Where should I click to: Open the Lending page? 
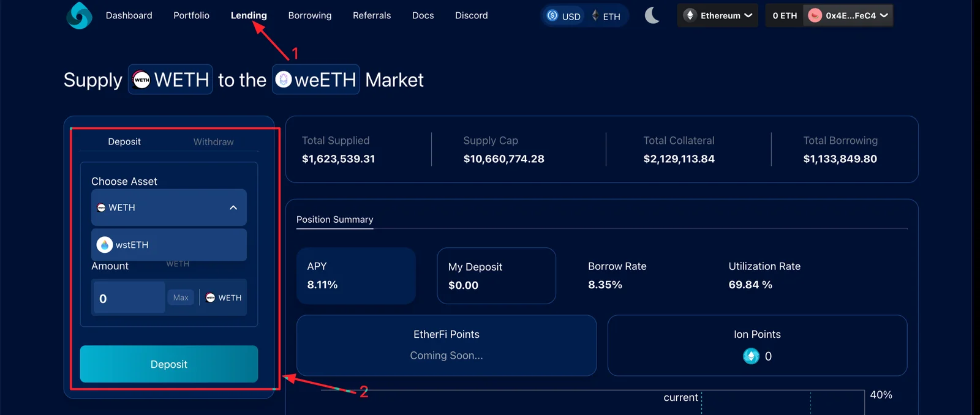click(249, 15)
